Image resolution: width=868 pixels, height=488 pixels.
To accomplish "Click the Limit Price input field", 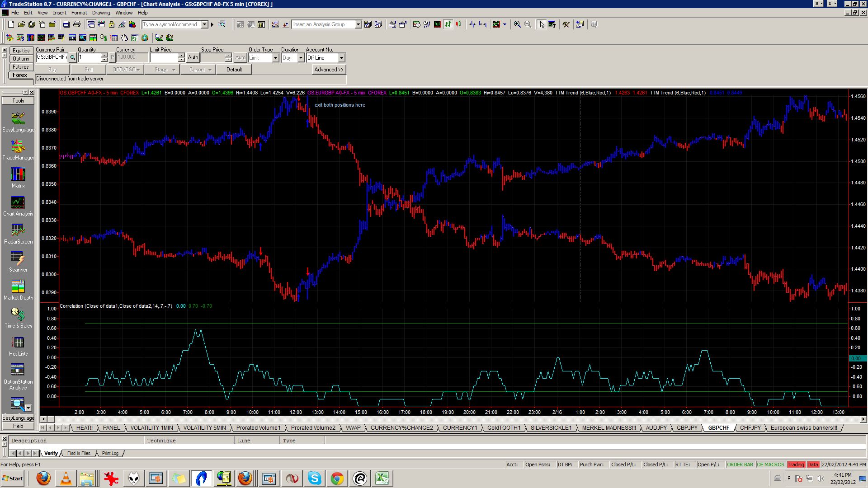I will (164, 57).
